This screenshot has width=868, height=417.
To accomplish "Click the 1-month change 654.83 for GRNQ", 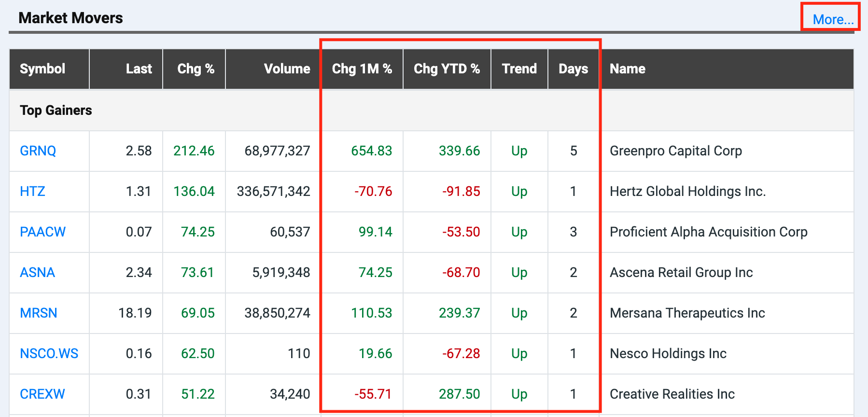I will point(372,151).
